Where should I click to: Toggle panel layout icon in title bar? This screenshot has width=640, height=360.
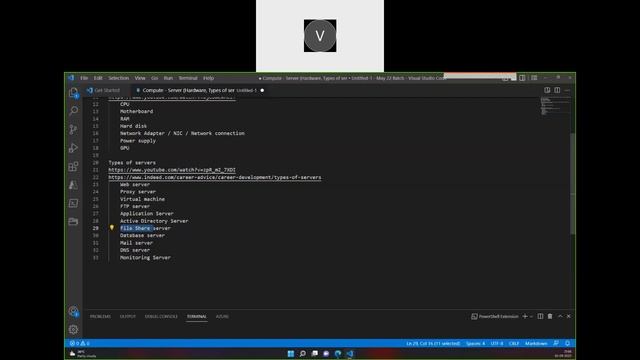[x=522, y=78]
